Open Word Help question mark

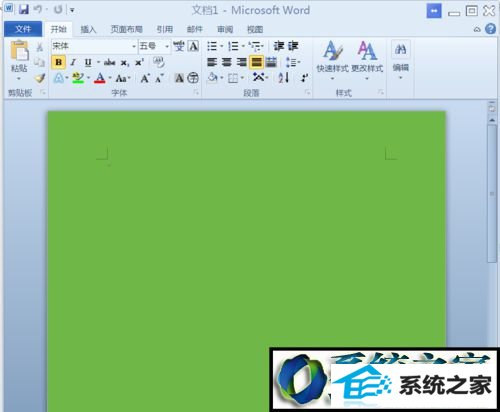490,29
